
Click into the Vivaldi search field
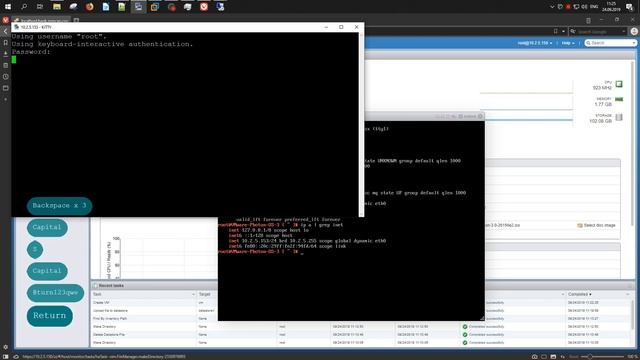598,31
